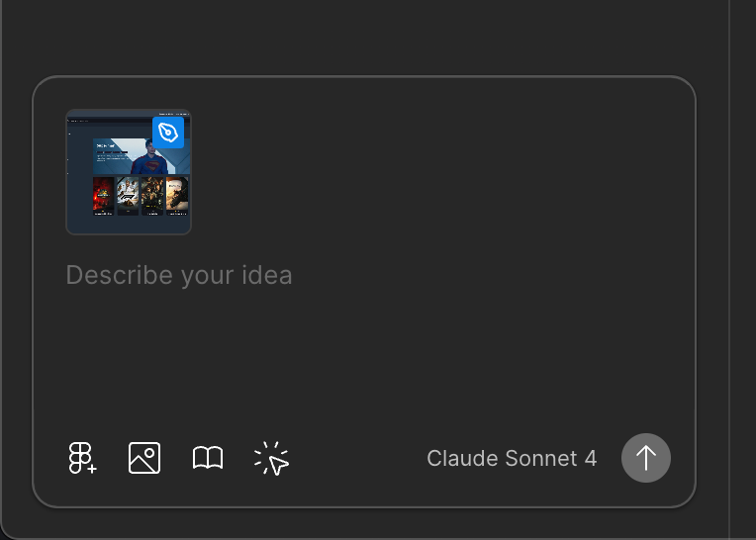
Task: Activate the point-and-click element selector icon
Action: [271, 458]
